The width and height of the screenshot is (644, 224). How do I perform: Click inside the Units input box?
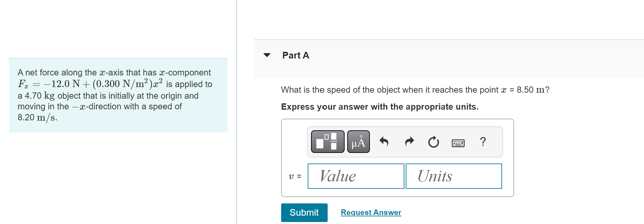(x=453, y=176)
